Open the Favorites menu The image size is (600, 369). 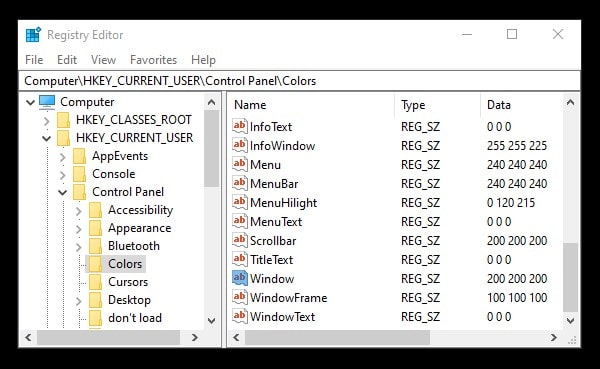point(153,60)
